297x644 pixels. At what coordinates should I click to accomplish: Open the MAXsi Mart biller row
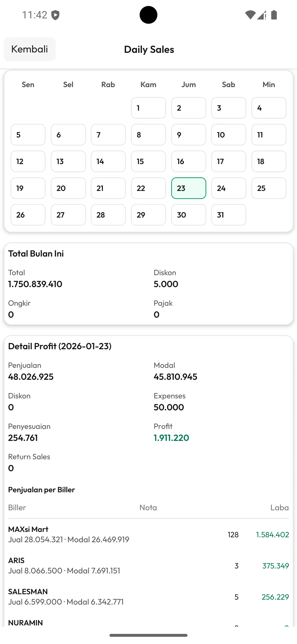(x=148, y=534)
